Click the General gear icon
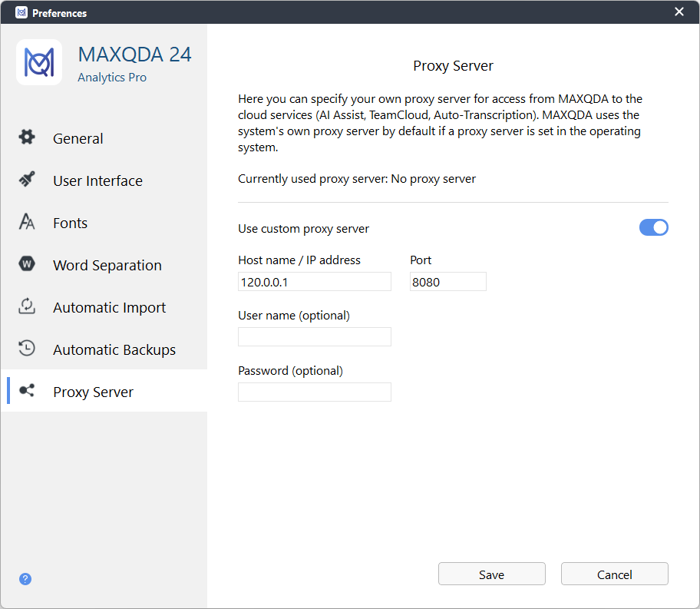 click(x=27, y=137)
